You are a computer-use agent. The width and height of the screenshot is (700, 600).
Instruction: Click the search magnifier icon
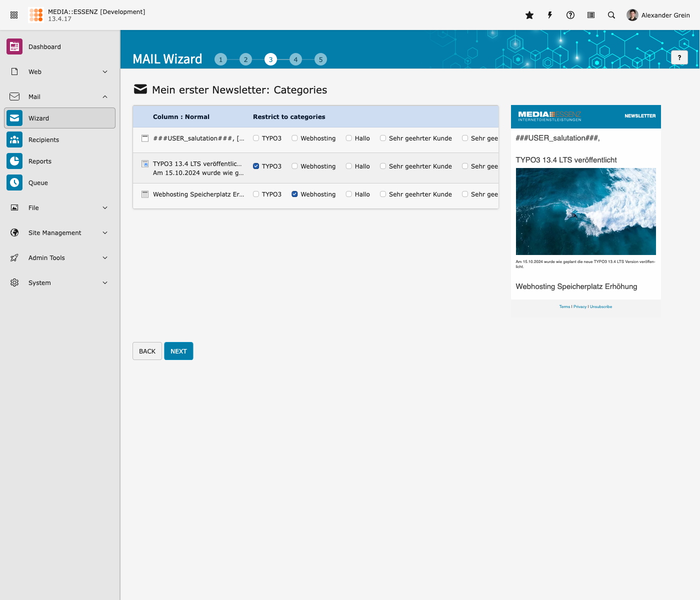coord(611,15)
